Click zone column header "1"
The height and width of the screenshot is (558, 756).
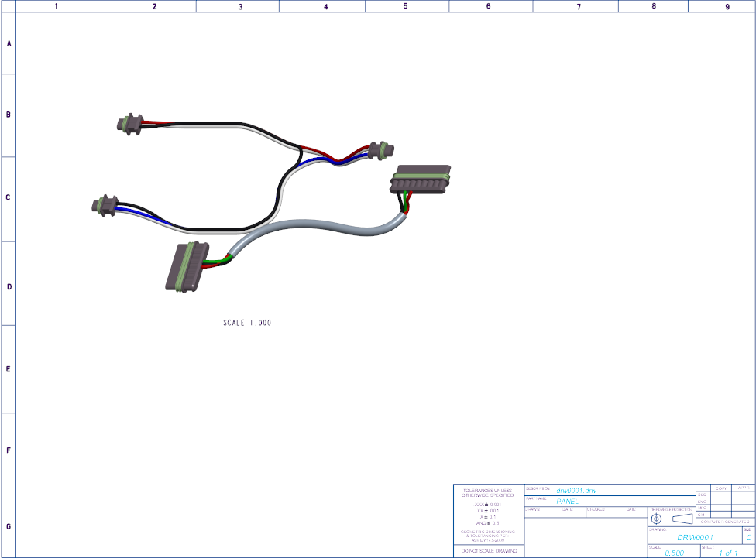(x=57, y=6)
